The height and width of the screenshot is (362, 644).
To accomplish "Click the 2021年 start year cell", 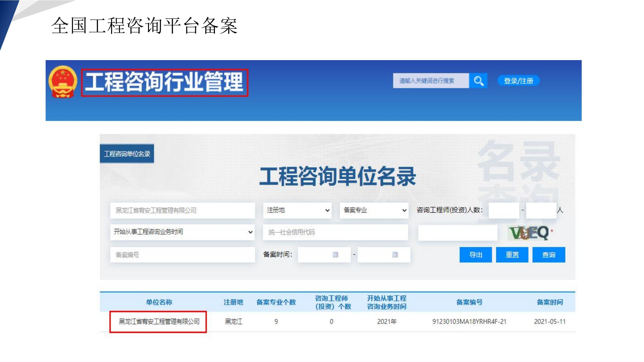I will click(x=387, y=321).
